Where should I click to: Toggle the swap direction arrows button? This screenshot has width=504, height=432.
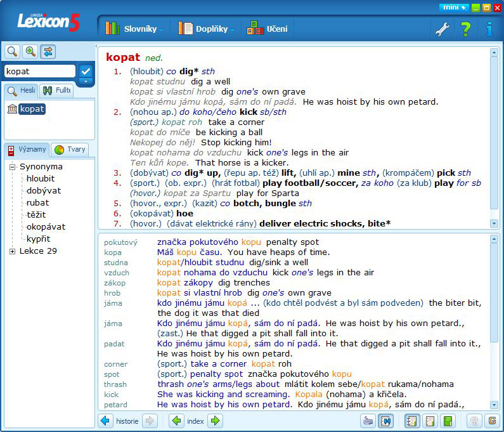[x=48, y=51]
